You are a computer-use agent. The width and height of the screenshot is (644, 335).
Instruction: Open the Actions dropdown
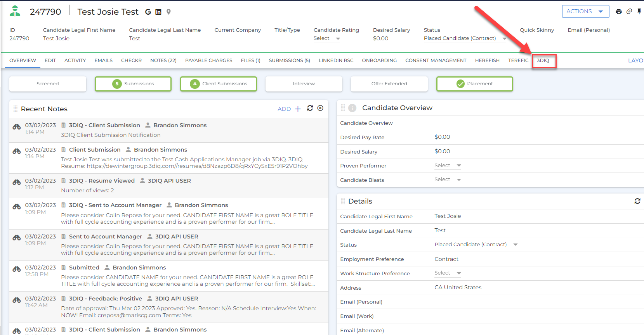(585, 12)
